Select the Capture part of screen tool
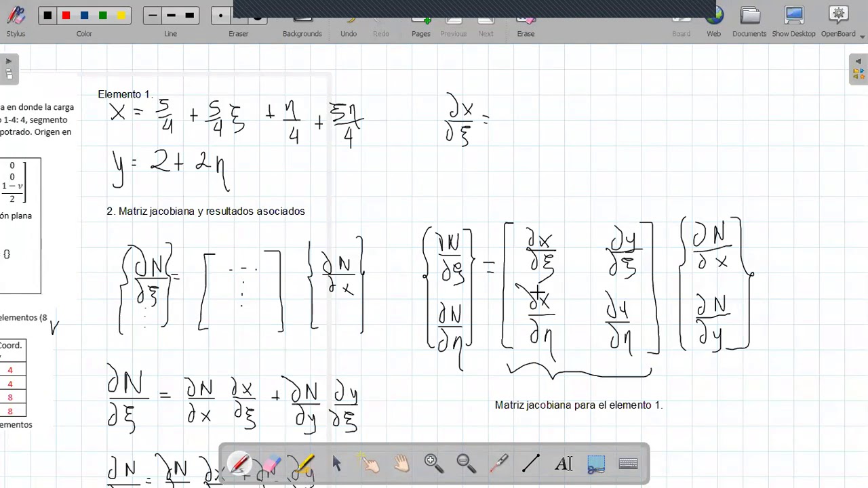The width and height of the screenshot is (868, 488). click(x=596, y=464)
